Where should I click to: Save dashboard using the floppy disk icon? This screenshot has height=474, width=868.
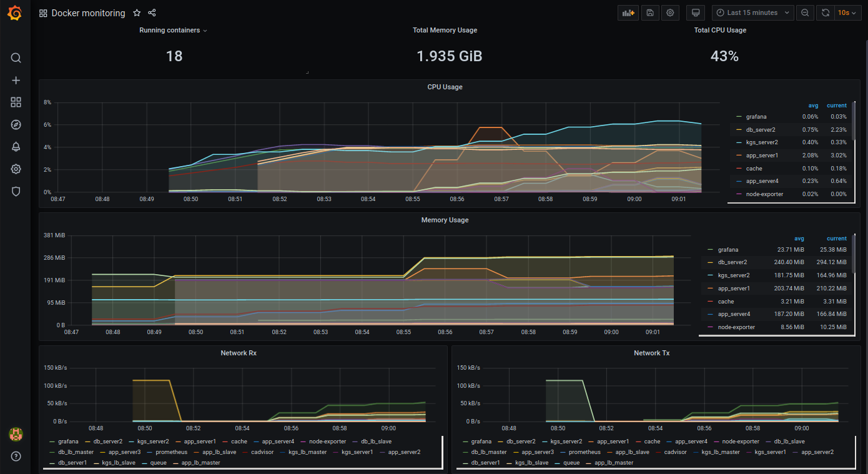pyautogui.click(x=650, y=12)
